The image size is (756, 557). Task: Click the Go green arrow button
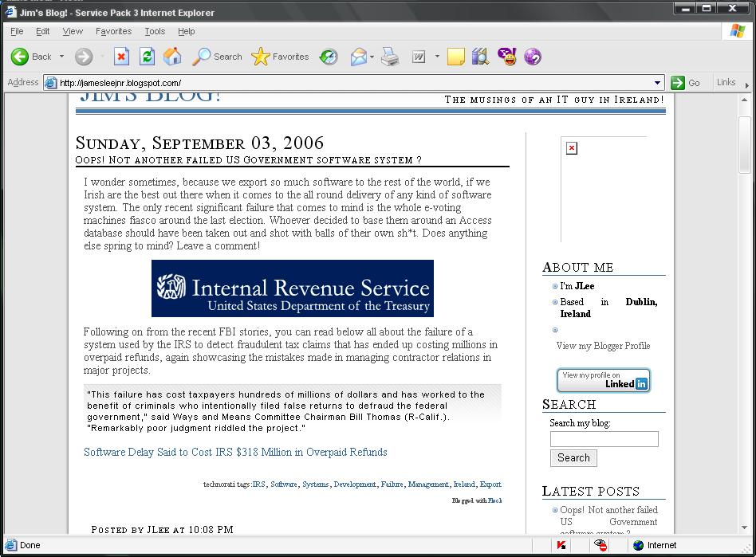click(685, 83)
